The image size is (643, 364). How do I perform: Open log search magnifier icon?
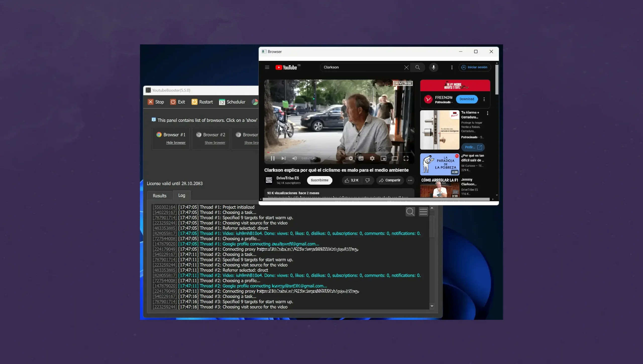pos(410,212)
